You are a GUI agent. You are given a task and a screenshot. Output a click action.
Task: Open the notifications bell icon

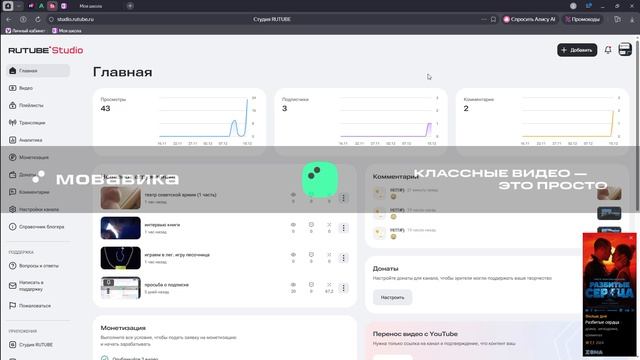pyautogui.click(x=608, y=50)
